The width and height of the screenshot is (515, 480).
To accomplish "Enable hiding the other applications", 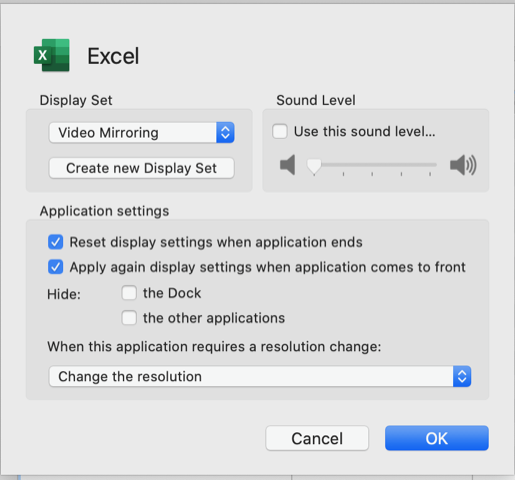I will (x=129, y=318).
